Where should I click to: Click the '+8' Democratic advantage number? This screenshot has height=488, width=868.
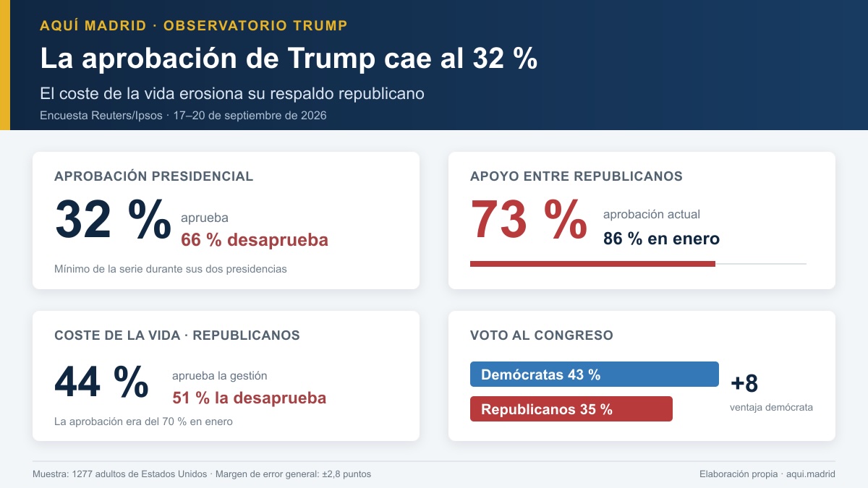coord(744,383)
